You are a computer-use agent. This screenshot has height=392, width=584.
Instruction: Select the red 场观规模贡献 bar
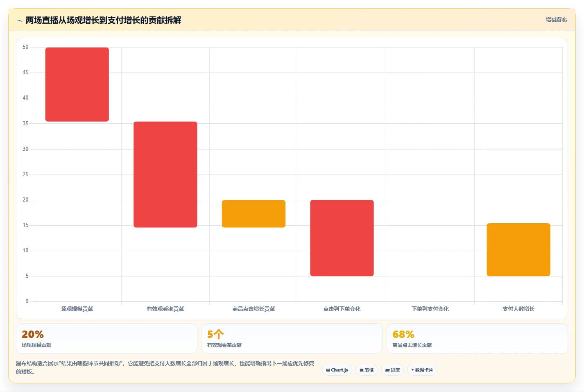click(77, 84)
